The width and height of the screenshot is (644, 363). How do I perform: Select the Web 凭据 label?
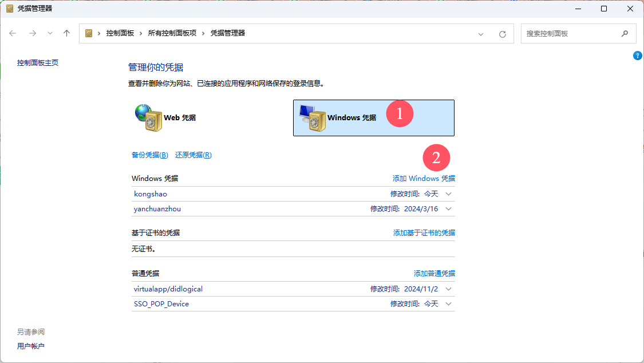coord(180,118)
